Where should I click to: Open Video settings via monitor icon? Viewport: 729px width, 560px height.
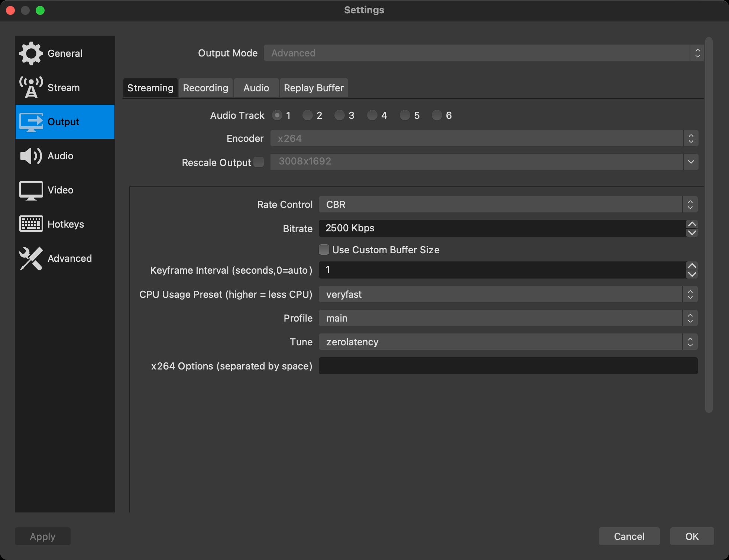click(31, 190)
